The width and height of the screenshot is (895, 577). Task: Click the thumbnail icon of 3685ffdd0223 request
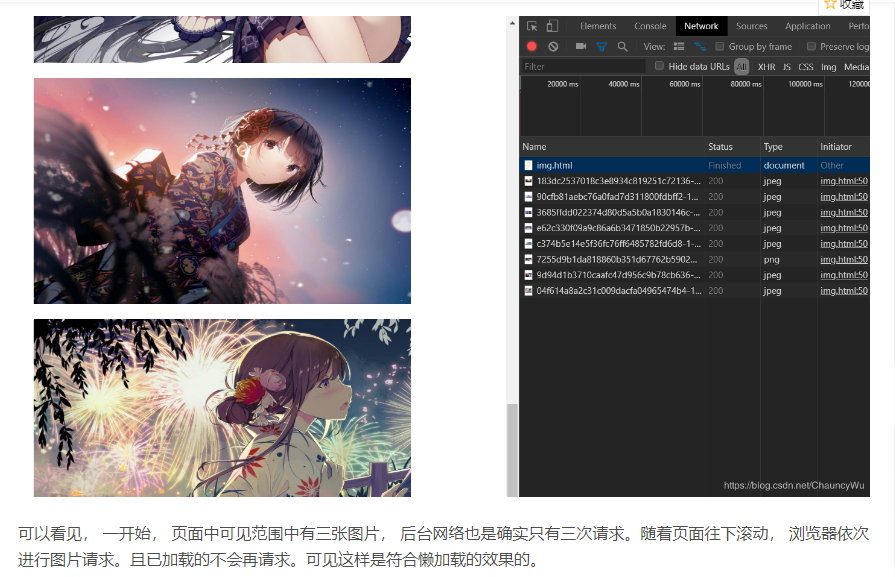click(529, 212)
